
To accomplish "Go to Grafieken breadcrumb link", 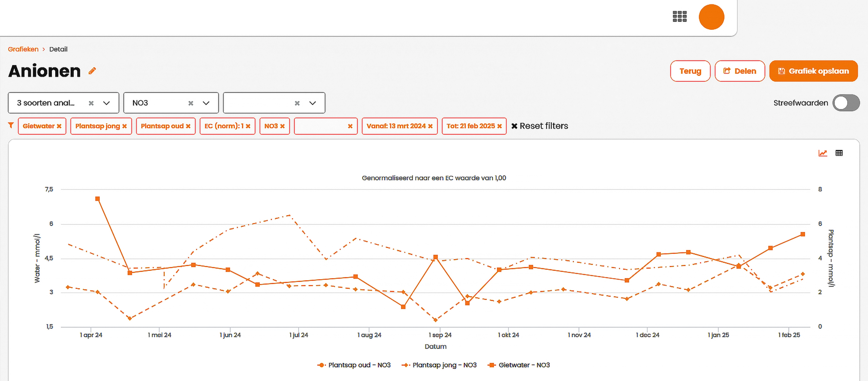I will click(23, 49).
